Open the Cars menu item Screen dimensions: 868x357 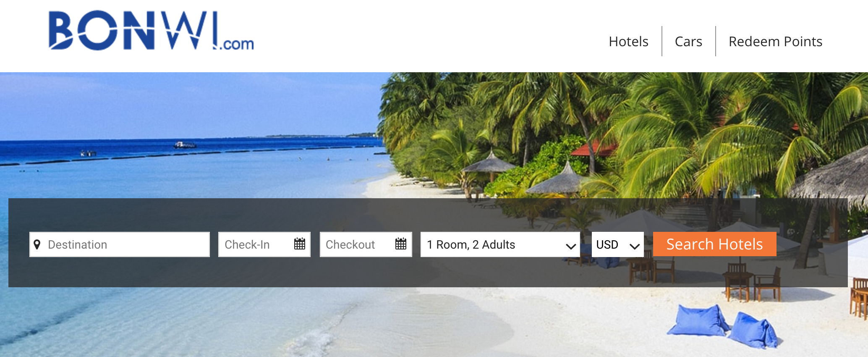click(x=688, y=42)
